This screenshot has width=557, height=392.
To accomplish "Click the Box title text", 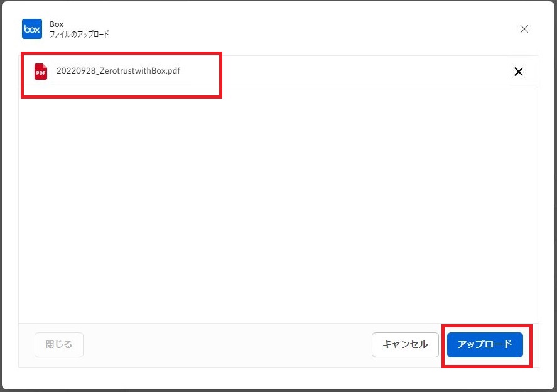I will 57,24.
